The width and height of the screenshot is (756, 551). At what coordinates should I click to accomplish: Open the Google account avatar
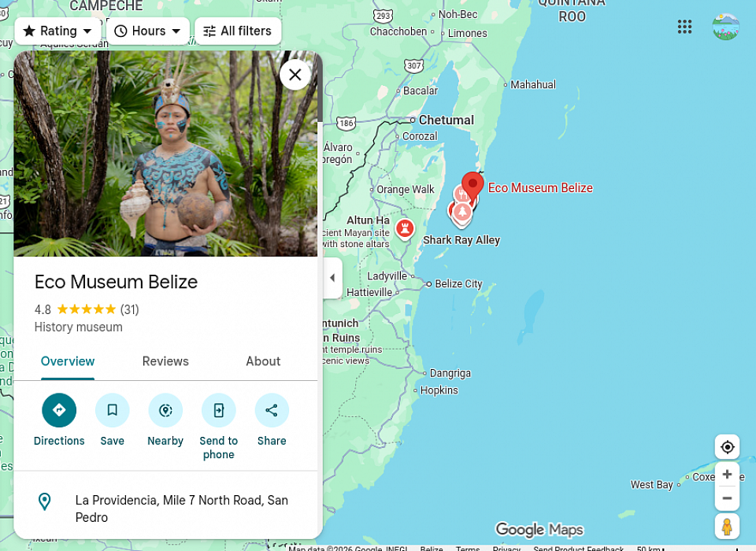(725, 27)
